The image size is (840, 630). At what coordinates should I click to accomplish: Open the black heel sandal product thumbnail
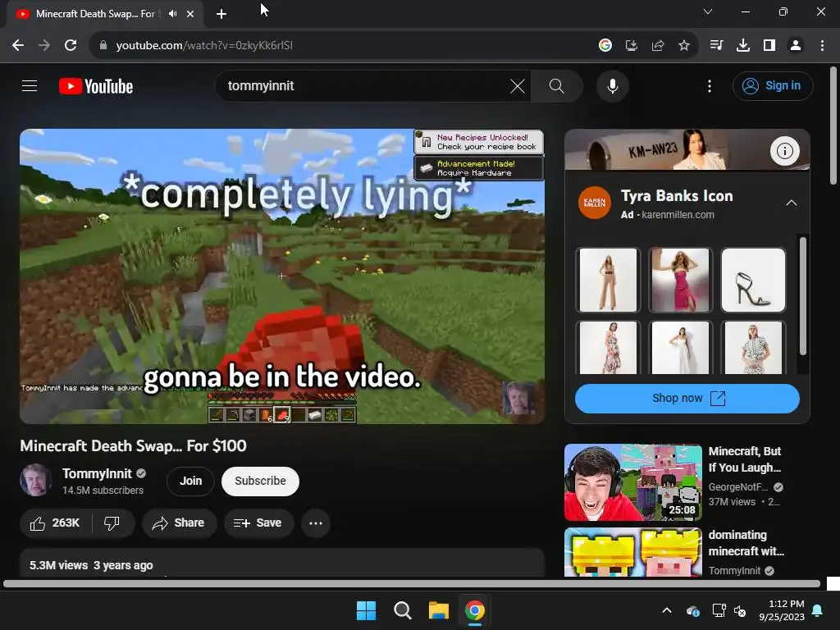pyautogui.click(x=753, y=280)
